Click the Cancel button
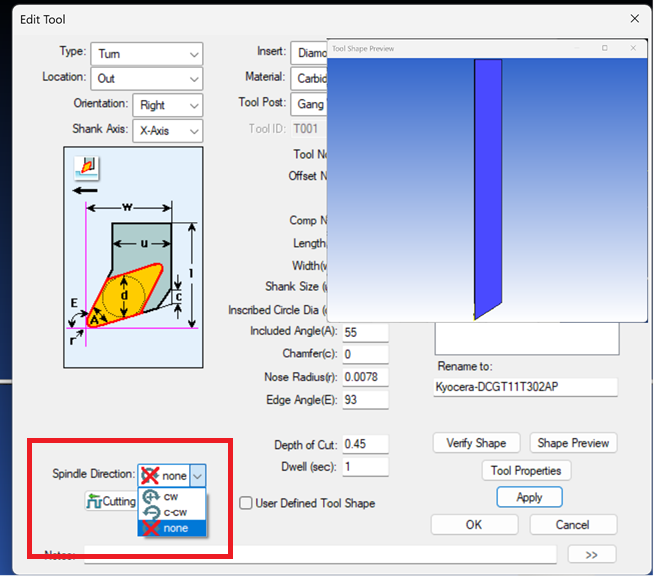664x582 pixels. 573,524
